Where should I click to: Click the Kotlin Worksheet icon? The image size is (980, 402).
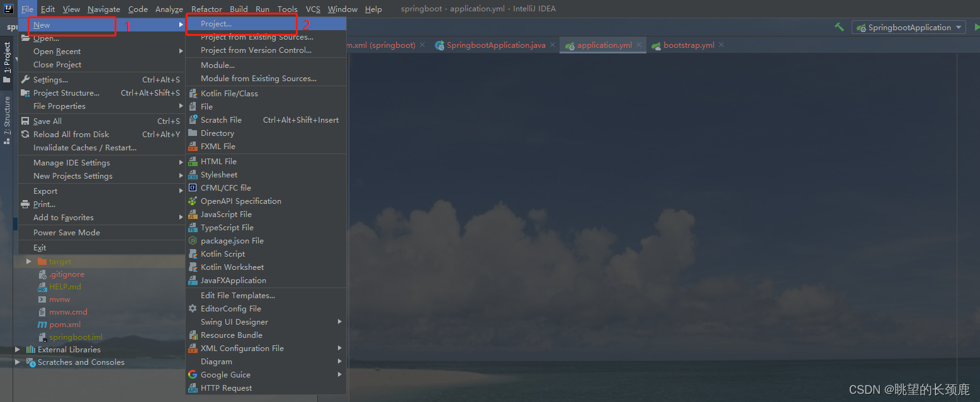tap(193, 267)
